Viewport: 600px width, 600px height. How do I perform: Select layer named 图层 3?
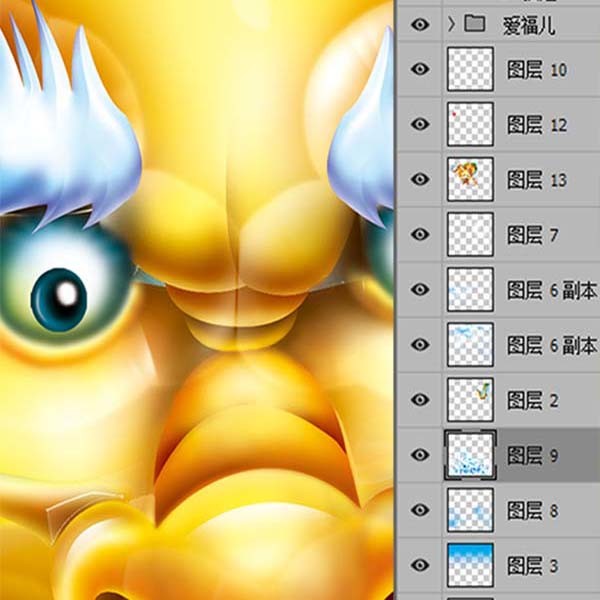tap(533, 566)
